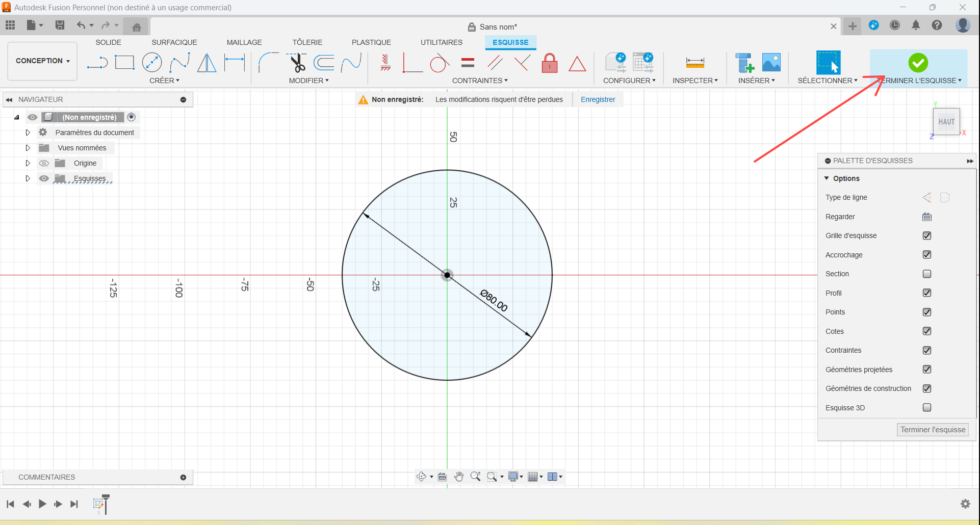Viewport: 980px width, 525px height.
Task: Apply the Coincident triangle constraint
Action: coord(577,64)
